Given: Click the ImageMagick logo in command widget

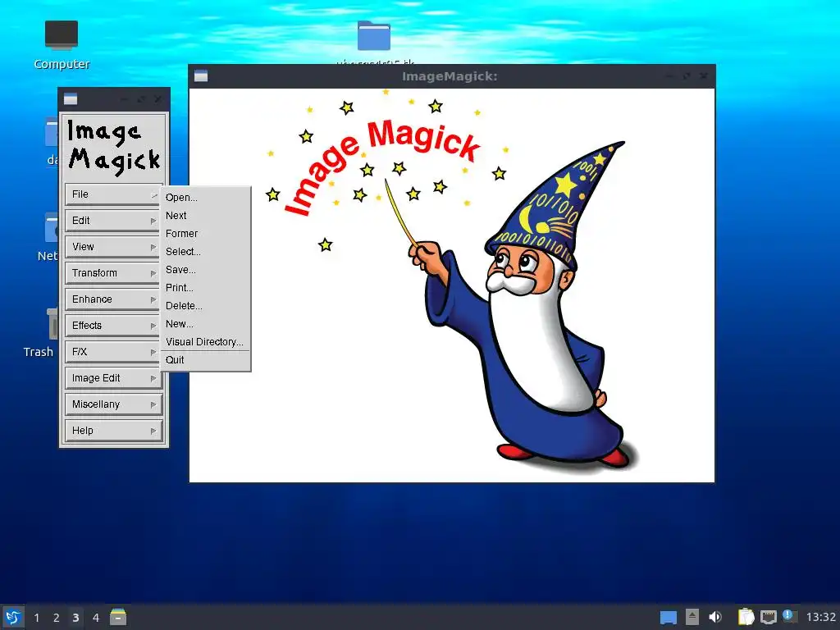Looking at the screenshot, I should click(113, 147).
